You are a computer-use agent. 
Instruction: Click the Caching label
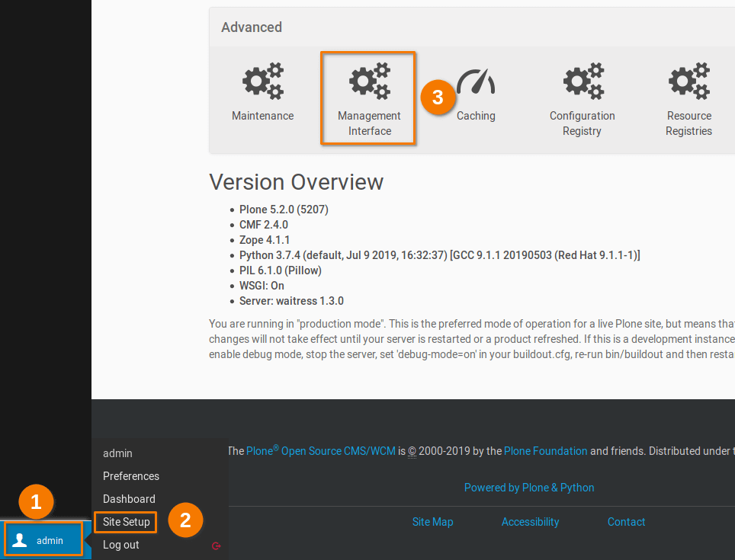point(476,116)
